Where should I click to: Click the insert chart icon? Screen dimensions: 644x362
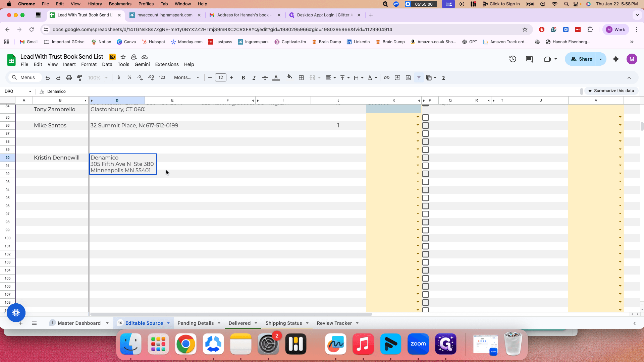tap(408, 78)
